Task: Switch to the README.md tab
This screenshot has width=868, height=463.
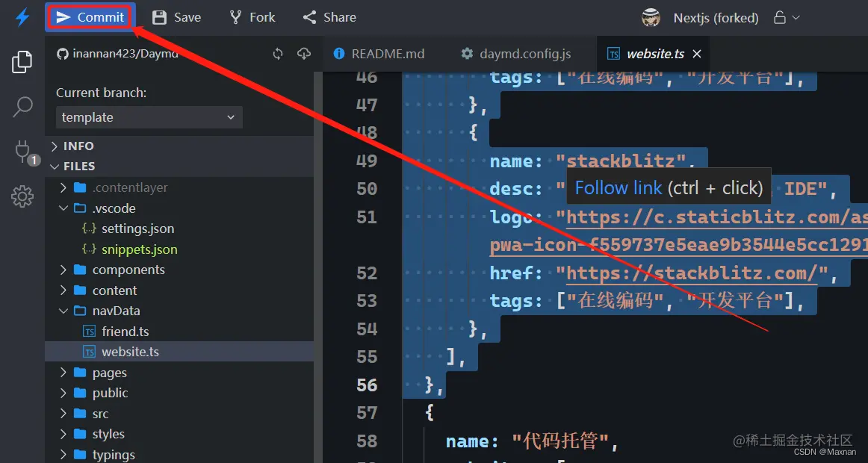Action: tap(379, 54)
